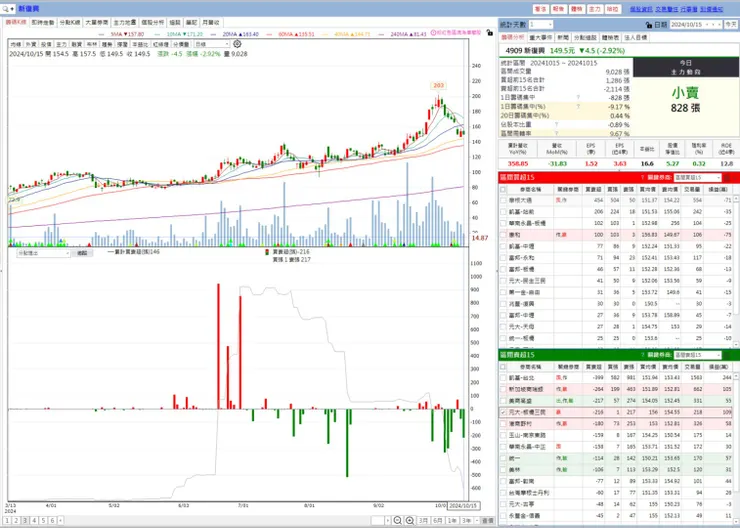Switch to the 分點K線 tab
Viewport: 740px width, 528px height.
pyautogui.click(x=69, y=23)
